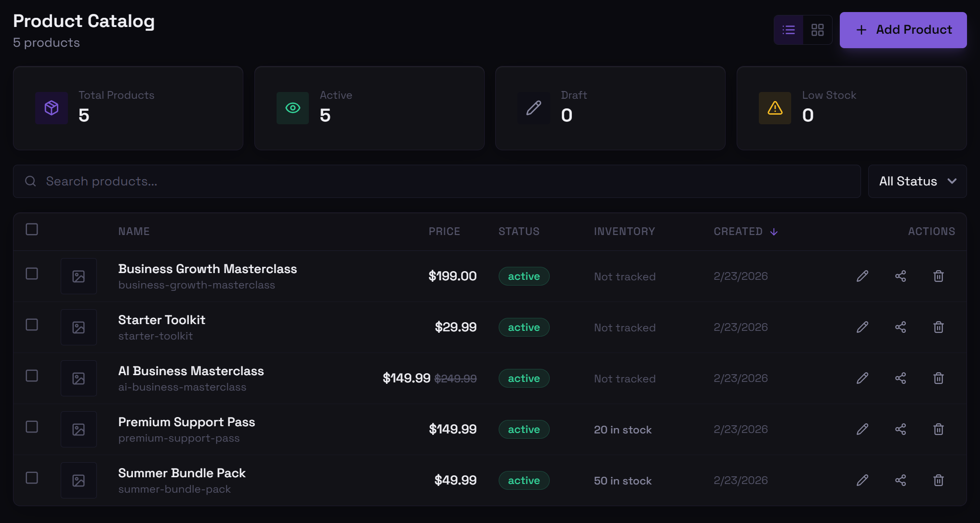
Task: Click the active badge on Starter Toolkit
Action: pos(524,327)
